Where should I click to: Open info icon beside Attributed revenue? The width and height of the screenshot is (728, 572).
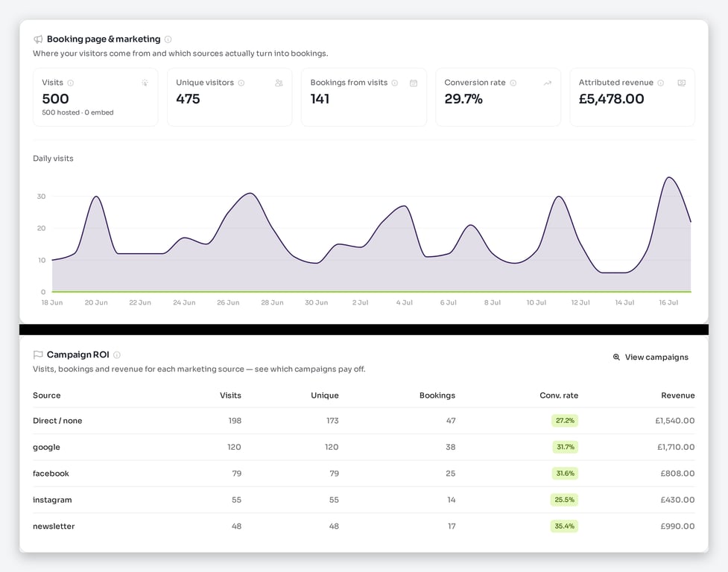pyautogui.click(x=661, y=83)
